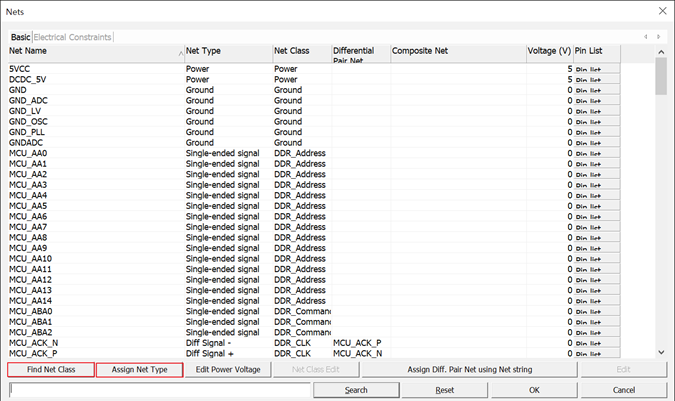Open Edit Power Voltage
The width and height of the screenshot is (675, 401).
click(x=228, y=370)
